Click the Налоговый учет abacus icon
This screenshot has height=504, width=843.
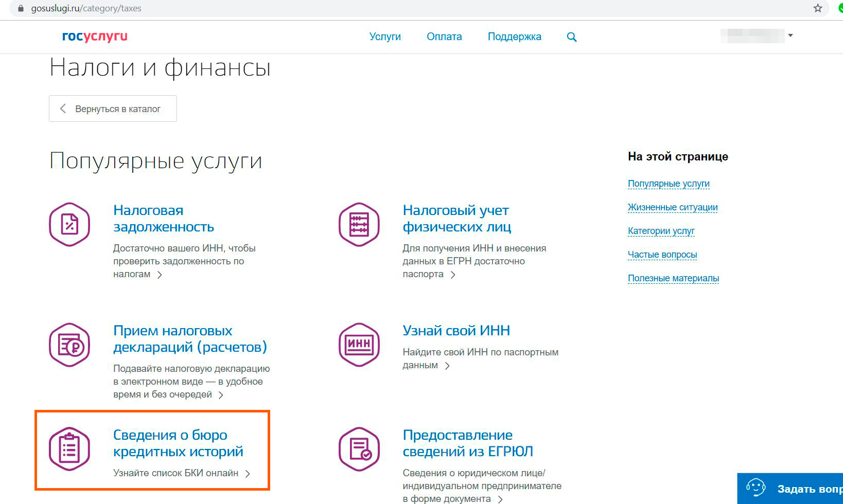[359, 225]
